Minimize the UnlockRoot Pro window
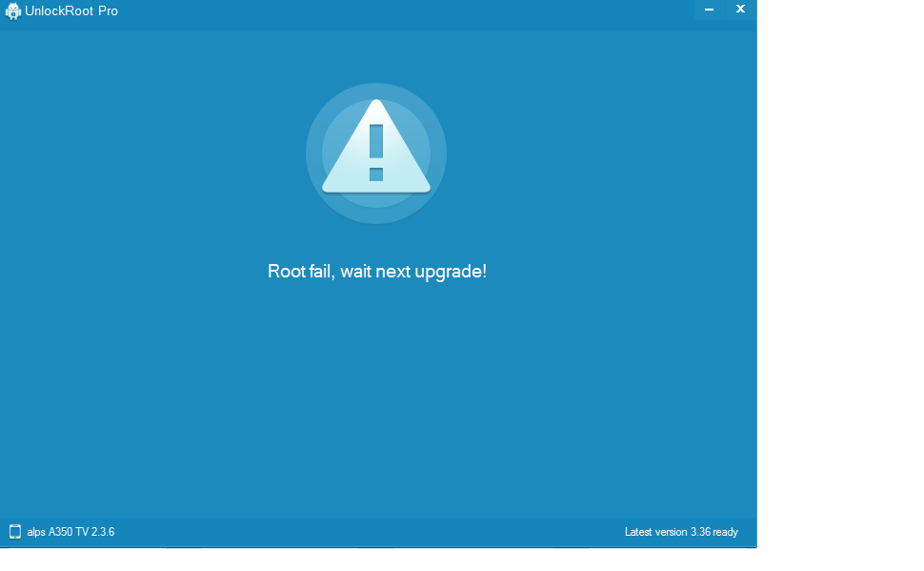 click(x=709, y=10)
